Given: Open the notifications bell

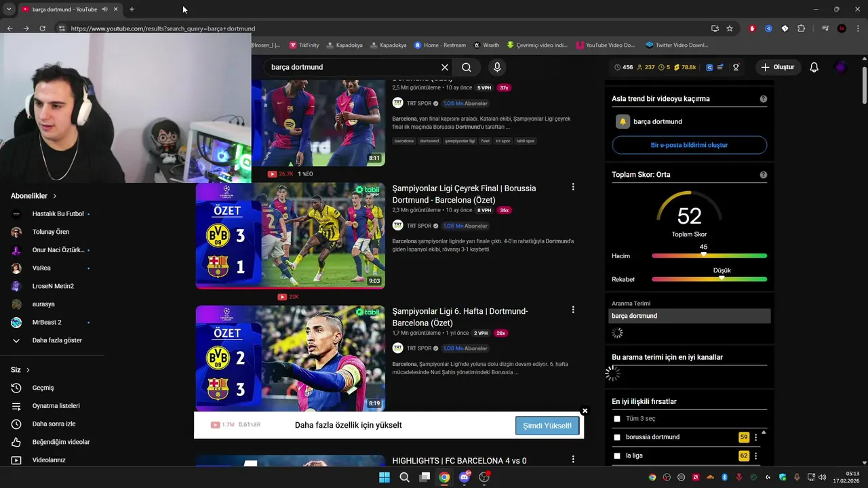Looking at the screenshot, I should coord(814,67).
